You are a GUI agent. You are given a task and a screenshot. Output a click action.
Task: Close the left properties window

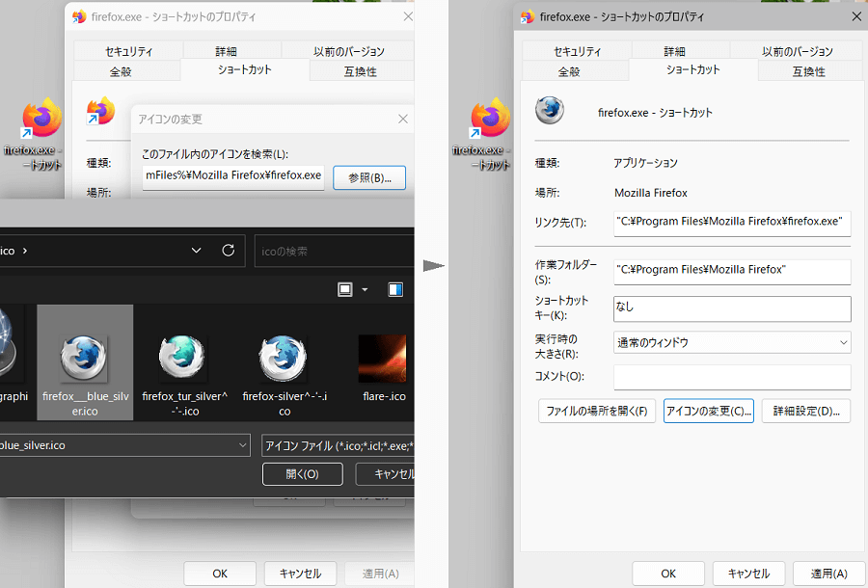pos(408,16)
